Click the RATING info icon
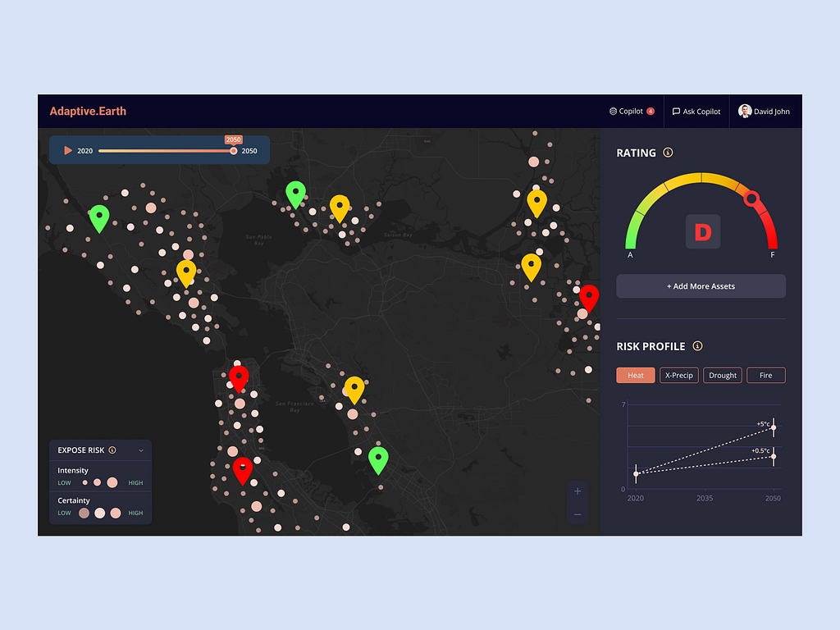Viewport: 840px width, 630px height. click(669, 153)
